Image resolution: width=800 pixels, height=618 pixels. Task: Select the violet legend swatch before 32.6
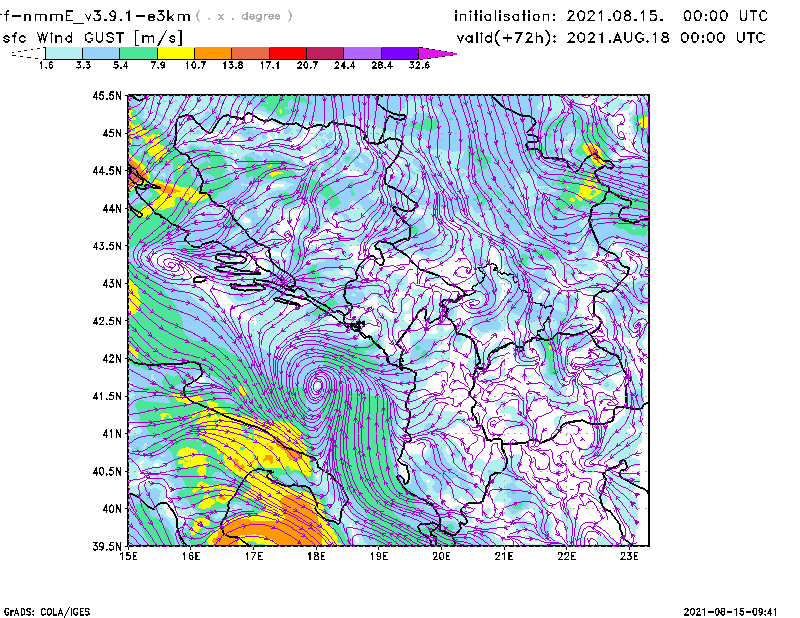[x=399, y=52]
